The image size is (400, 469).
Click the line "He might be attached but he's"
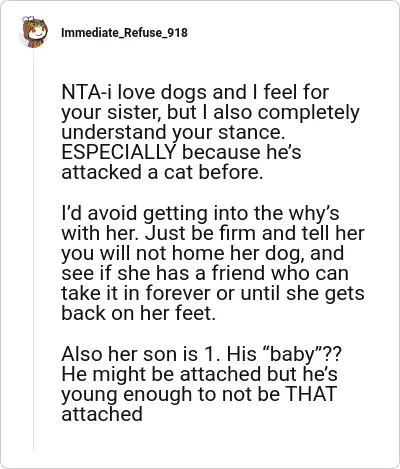pyautogui.click(x=199, y=374)
